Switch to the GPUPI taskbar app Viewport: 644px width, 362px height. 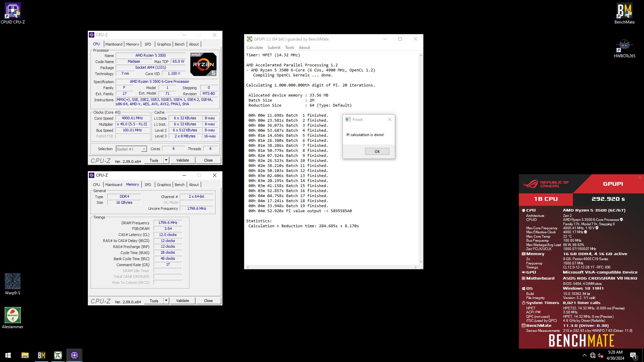[x=58, y=355]
